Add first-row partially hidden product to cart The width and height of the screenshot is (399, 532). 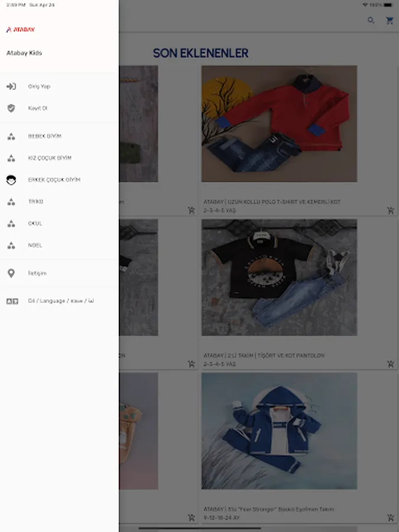(x=192, y=210)
